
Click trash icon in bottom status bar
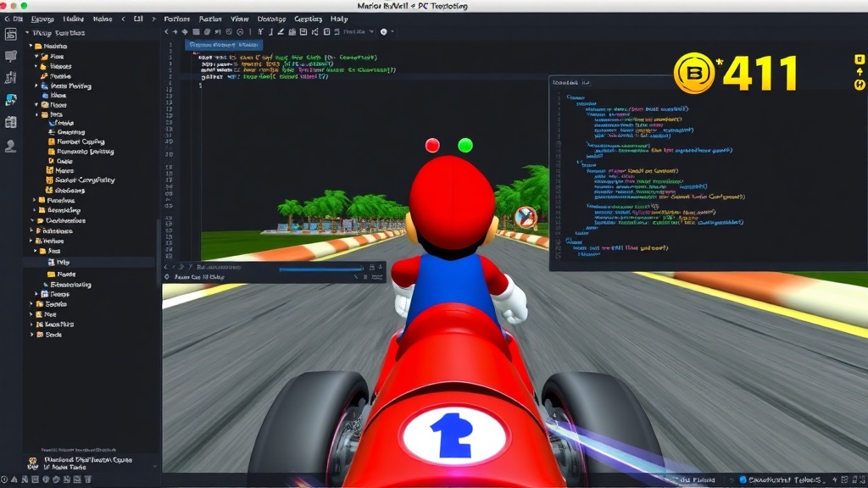point(87,480)
